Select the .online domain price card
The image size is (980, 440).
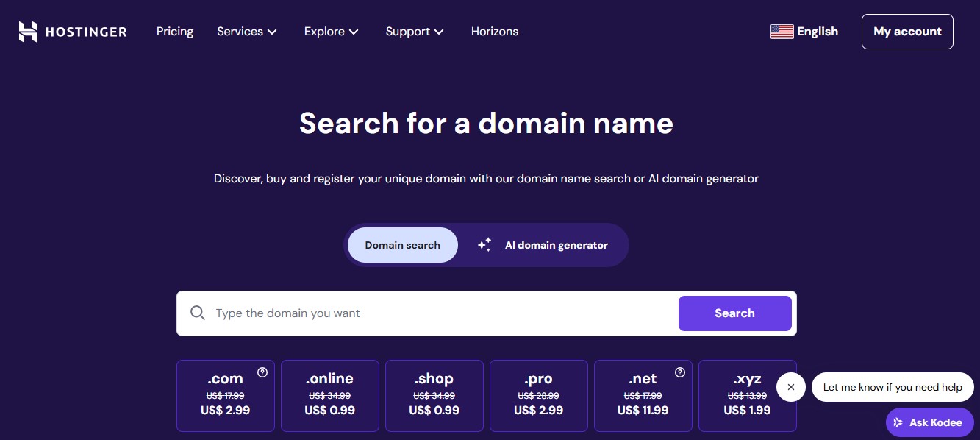click(x=330, y=395)
